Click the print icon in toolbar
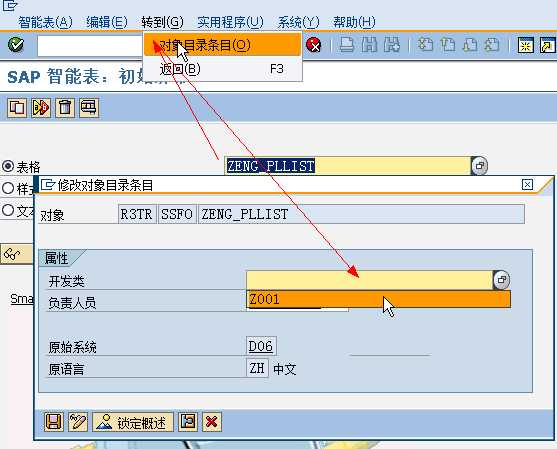557x449 pixels. [347, 45]
